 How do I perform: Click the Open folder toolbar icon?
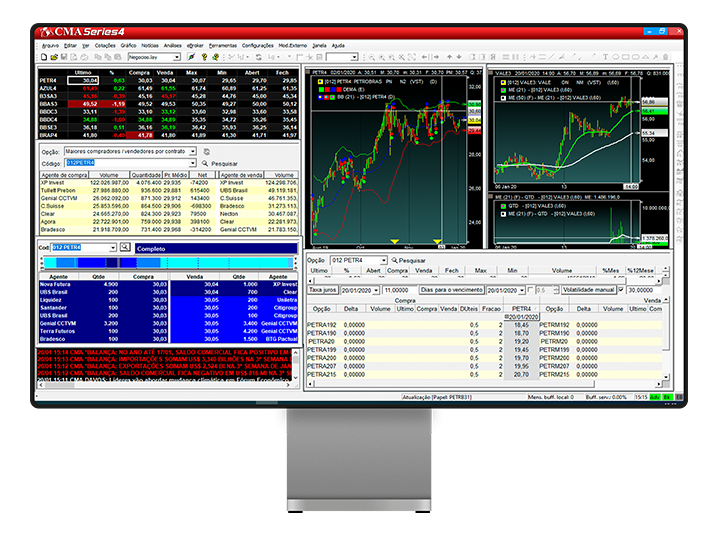(x=54, y=57)
